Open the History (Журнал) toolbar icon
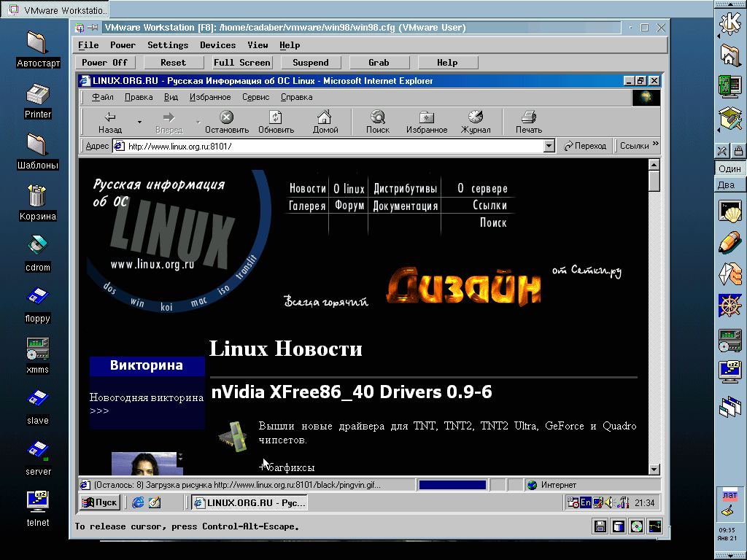This screenshot has width=747, height=560. [x=476, y=117]
